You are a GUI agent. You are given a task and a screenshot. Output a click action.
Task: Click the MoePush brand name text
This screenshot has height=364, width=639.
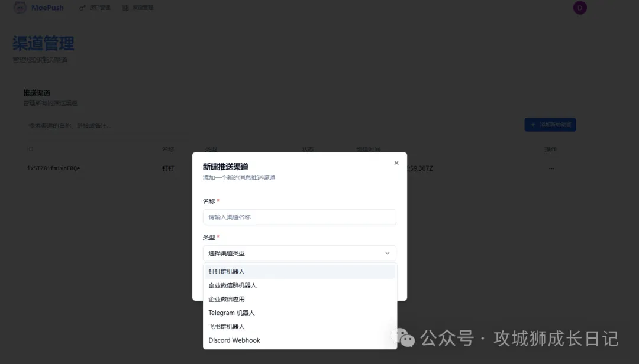(x=47, y=8)
